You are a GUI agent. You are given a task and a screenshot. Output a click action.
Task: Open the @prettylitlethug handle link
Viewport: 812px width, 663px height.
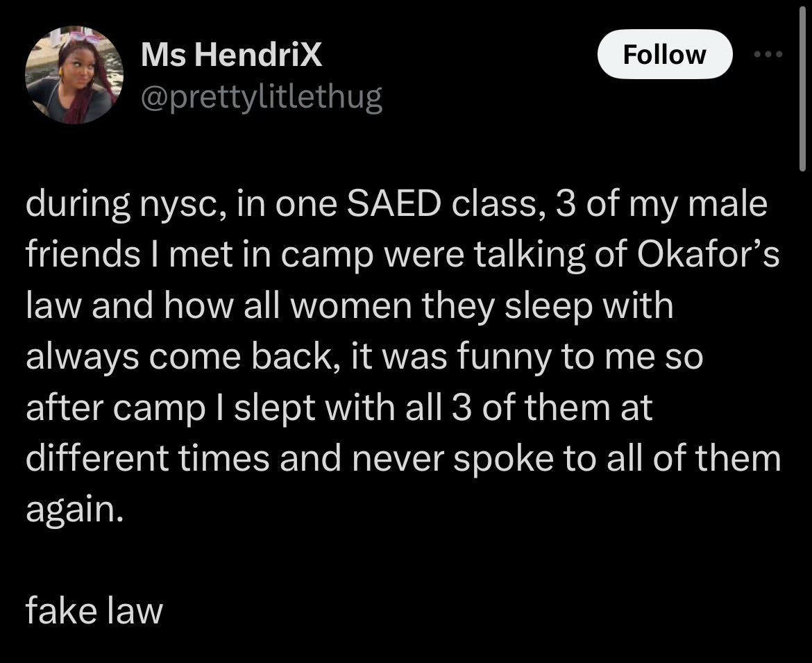261,98
